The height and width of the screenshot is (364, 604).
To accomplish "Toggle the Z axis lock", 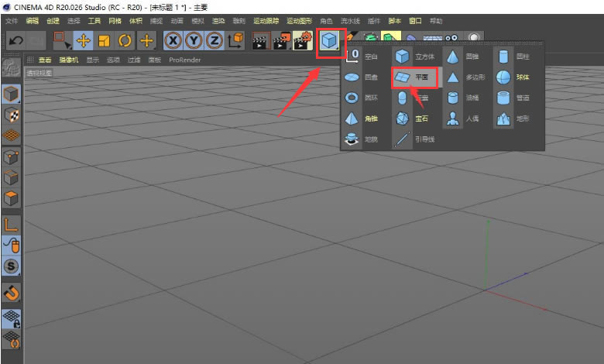I will pyautogui.click(x=214, y=40).
